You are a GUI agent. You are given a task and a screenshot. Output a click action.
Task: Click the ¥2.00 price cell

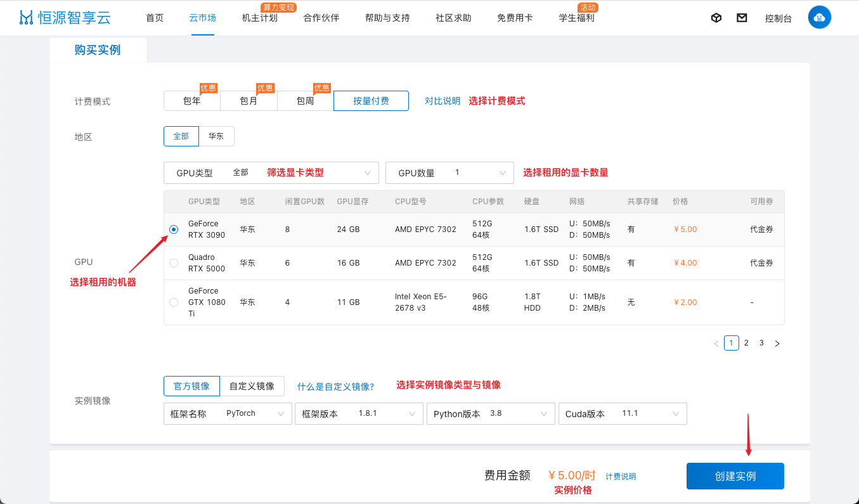click(x=685, y=302)
